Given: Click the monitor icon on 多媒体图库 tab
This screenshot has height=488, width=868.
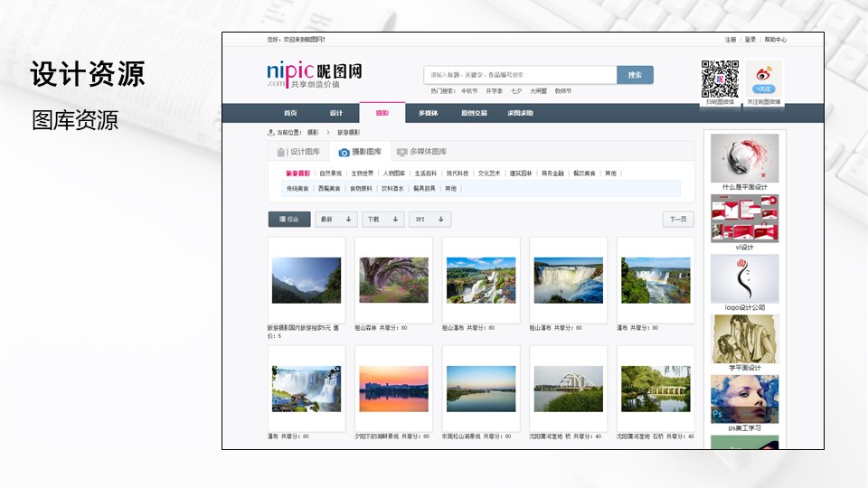Looking at the screenshot, I should tap(401, 152).
